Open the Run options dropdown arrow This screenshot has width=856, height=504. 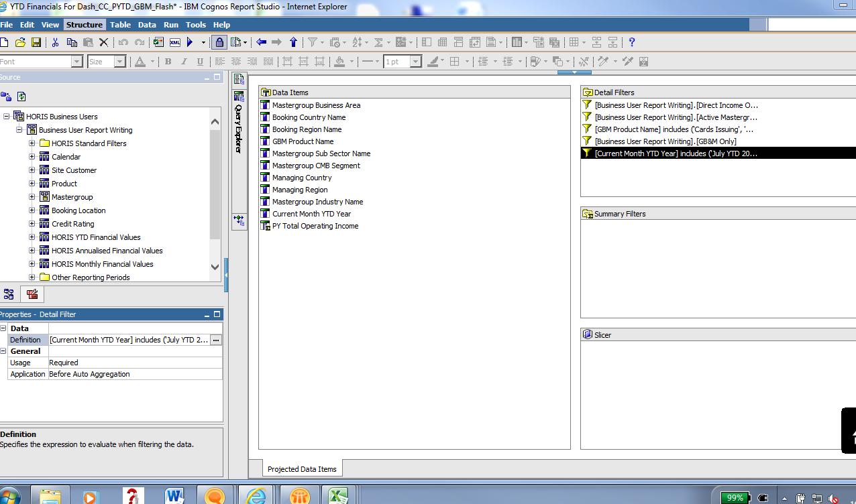[203, 42]
